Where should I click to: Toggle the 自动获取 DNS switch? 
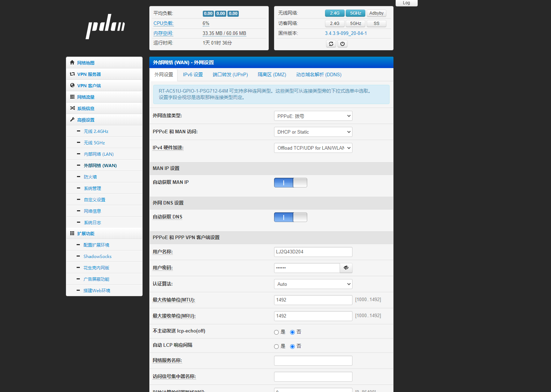pyautogui.click(x=290, y=217)
